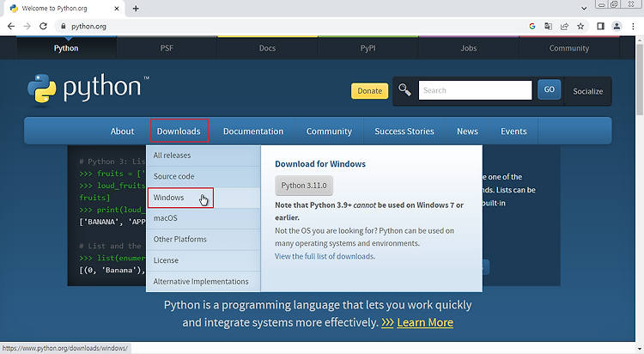Open the Chrome three-dot menu
Screen dimensions: 644x354
tap(633, 27)
